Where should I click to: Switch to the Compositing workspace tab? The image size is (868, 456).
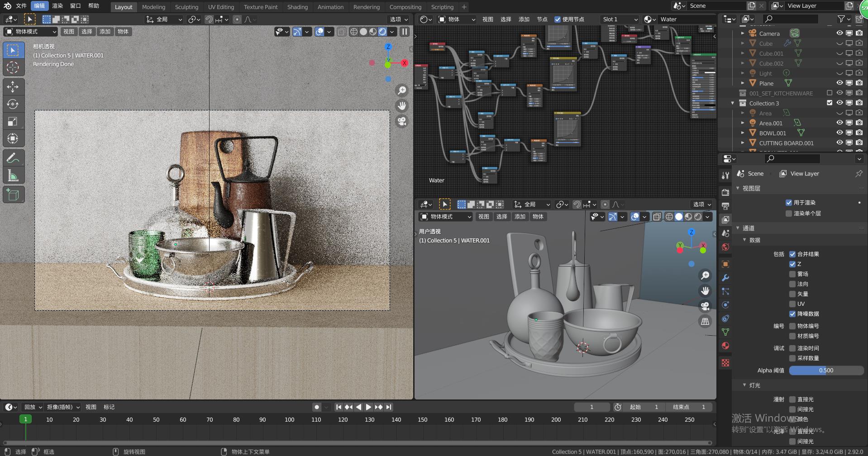click(405, 7)
